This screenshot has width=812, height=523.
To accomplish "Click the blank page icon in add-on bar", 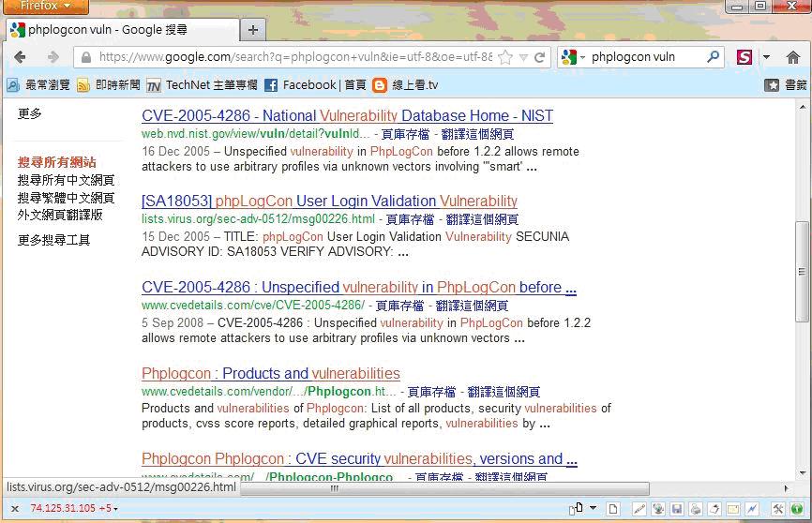I will point(612,509).
